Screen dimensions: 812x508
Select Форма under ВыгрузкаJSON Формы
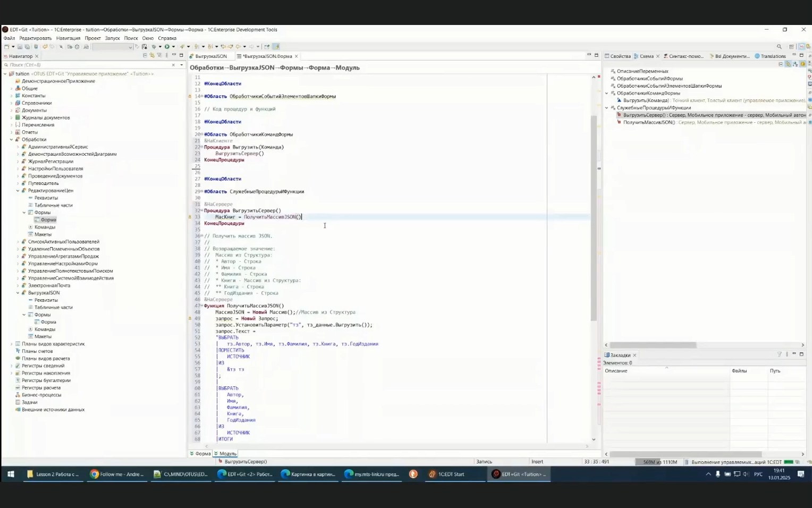tap(48, 322)
